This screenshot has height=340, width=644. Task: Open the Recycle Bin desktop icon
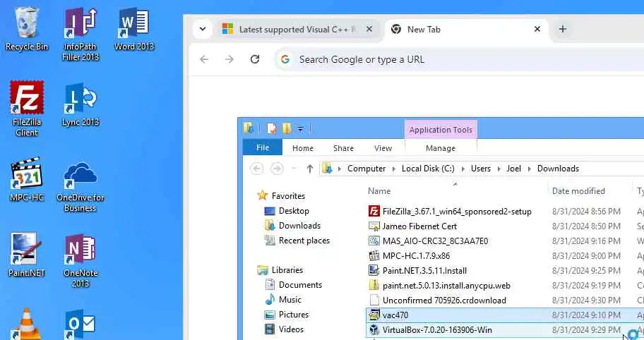(27, 29)
